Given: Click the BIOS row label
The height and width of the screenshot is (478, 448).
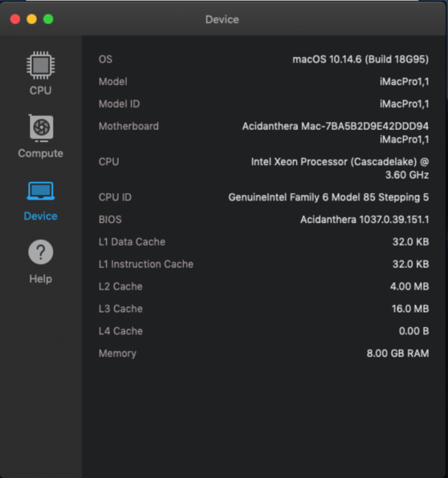Looking at the screenshot, I should (x=110, y=219).
